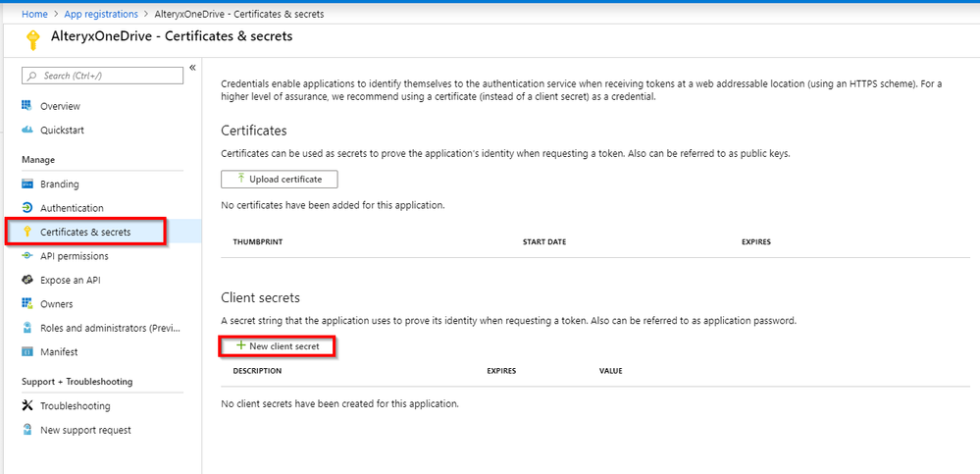Click the Branding icon
Screen dimensions: 980x474
(26, 184)
